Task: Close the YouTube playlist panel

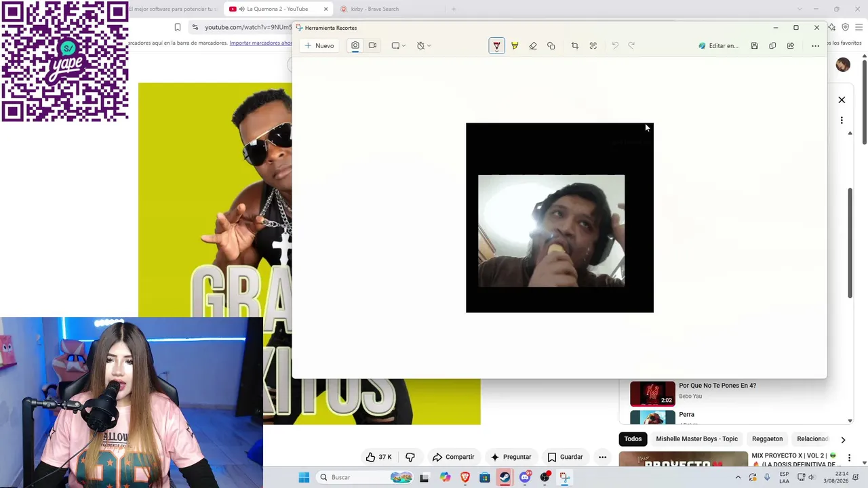Action: tap(842, 100)
